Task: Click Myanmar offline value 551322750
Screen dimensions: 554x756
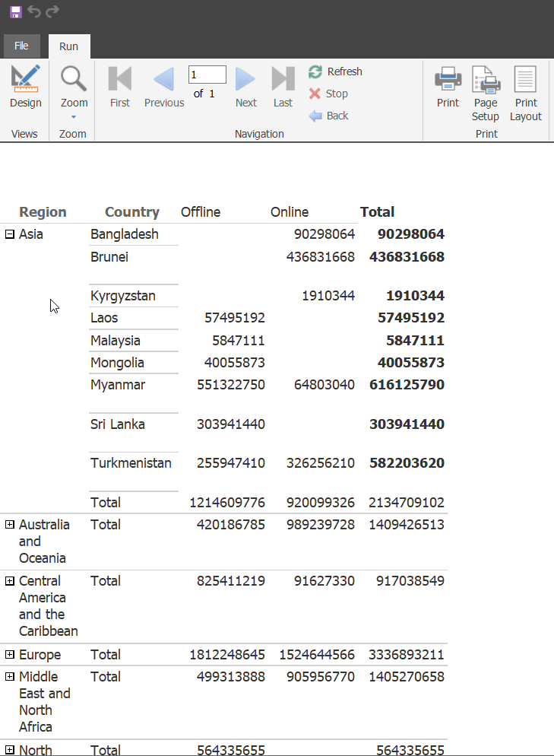Action: click(x=231, y=385)
